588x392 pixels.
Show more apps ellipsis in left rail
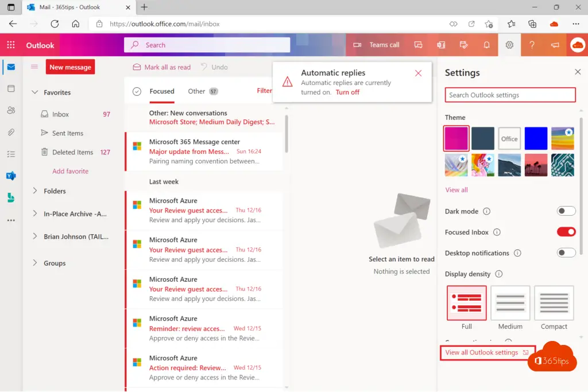click(11, 220)
